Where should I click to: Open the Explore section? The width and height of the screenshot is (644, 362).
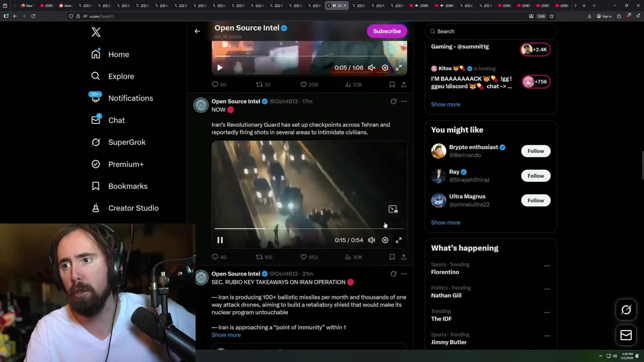(113, 76)
